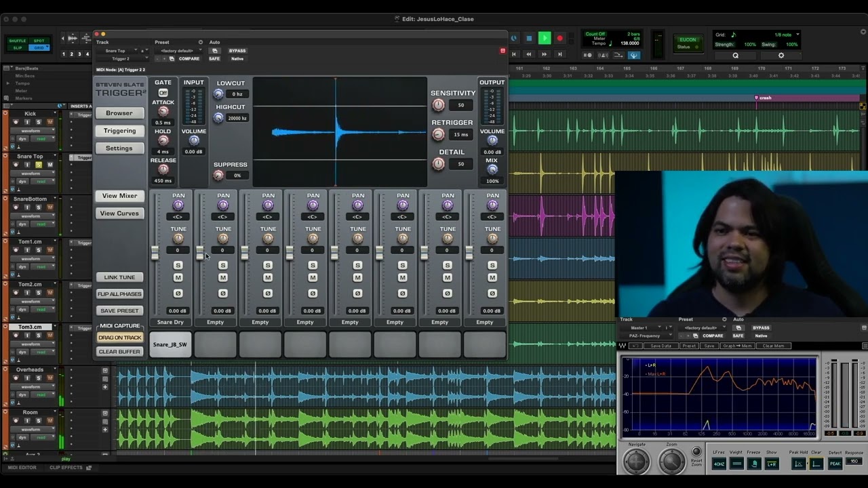
Task: Open the Settings page in Trigger
Action: 119,148
